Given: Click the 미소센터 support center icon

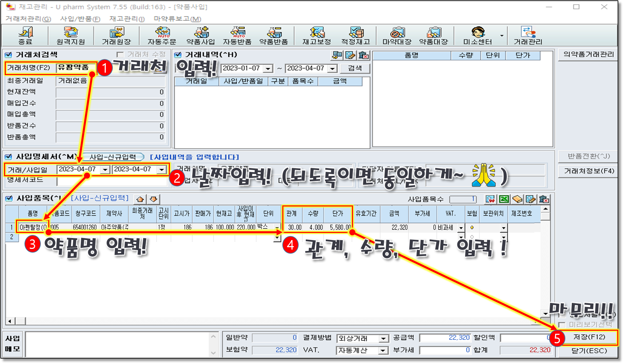Looking at the screenshot, I should [478, 35].
